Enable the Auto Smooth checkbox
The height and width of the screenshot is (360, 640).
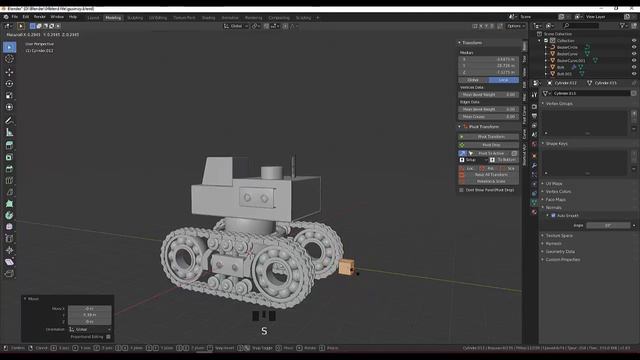pyautogui.click(x=553, y=216)
